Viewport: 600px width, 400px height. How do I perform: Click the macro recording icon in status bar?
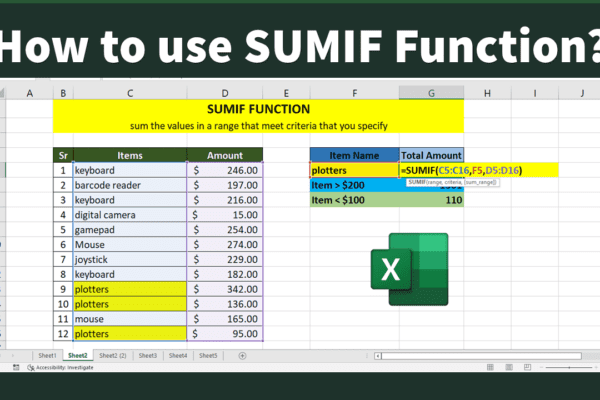point(16,367)
